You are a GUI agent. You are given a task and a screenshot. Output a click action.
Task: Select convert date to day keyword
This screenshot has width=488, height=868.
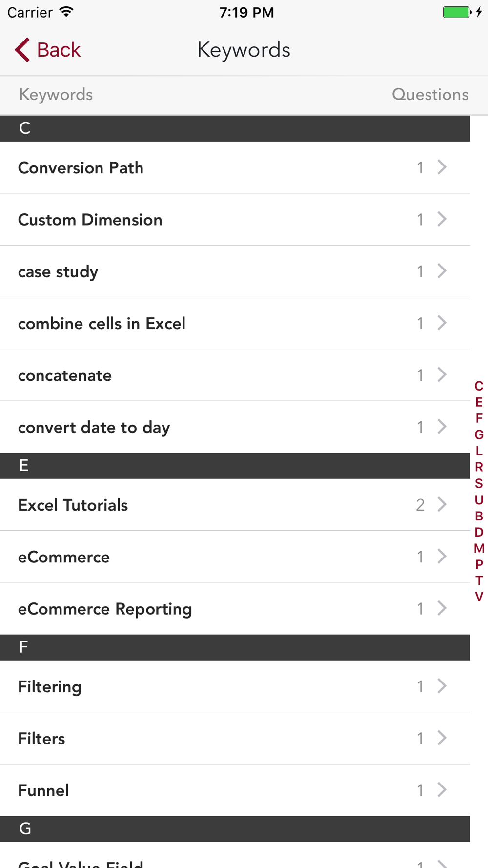[x=235, y=427]
